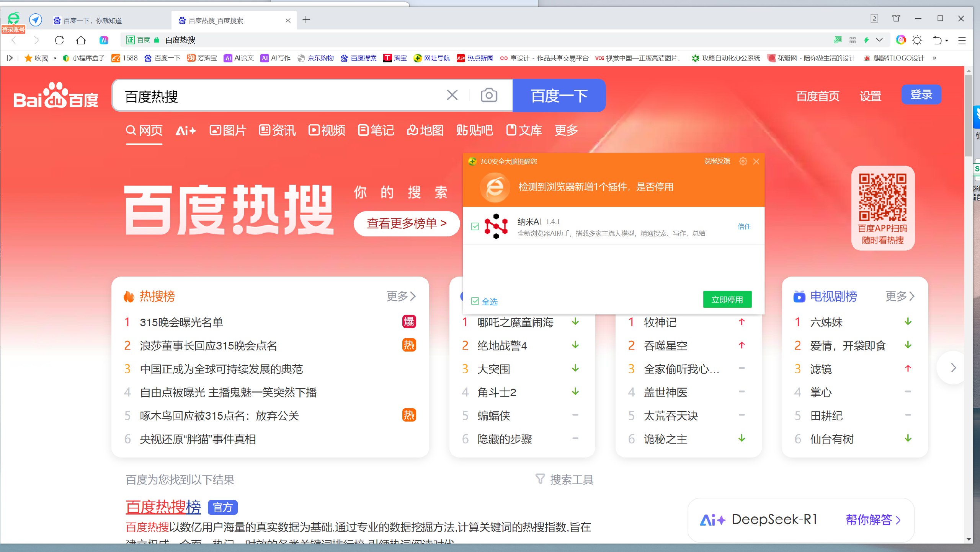Open the 收藏 star bookmark icon

coord(28,58)
